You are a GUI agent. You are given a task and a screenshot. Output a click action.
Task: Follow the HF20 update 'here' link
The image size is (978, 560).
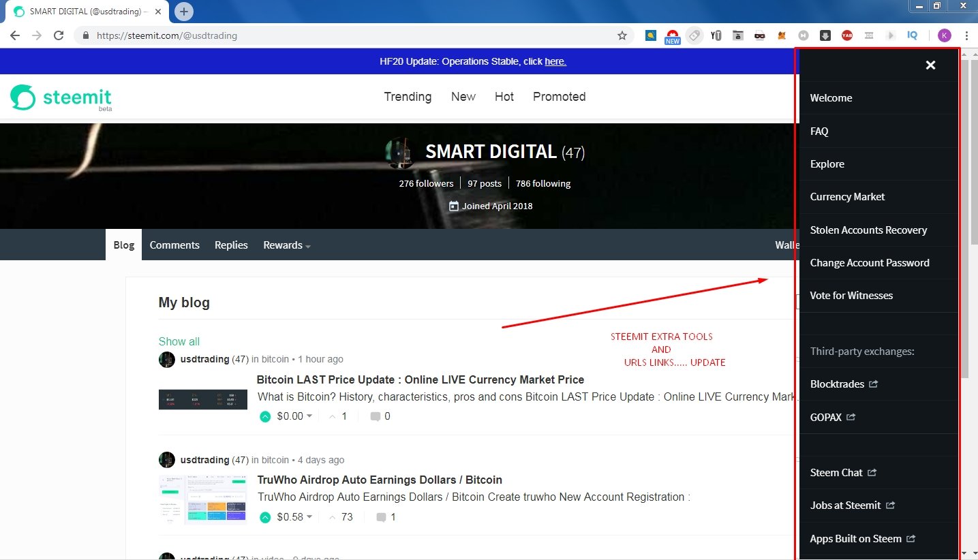pos(555,61)
